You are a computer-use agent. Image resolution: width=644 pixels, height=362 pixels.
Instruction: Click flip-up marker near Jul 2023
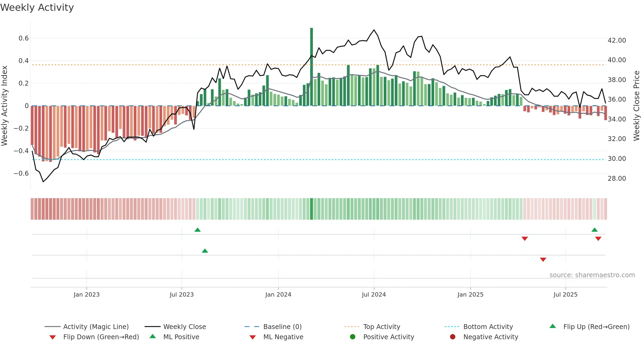click(x=197, y=230)
